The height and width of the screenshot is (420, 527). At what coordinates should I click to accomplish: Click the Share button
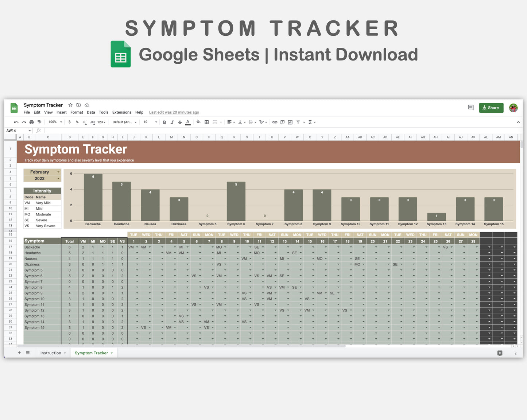click(x=491, y=108)
